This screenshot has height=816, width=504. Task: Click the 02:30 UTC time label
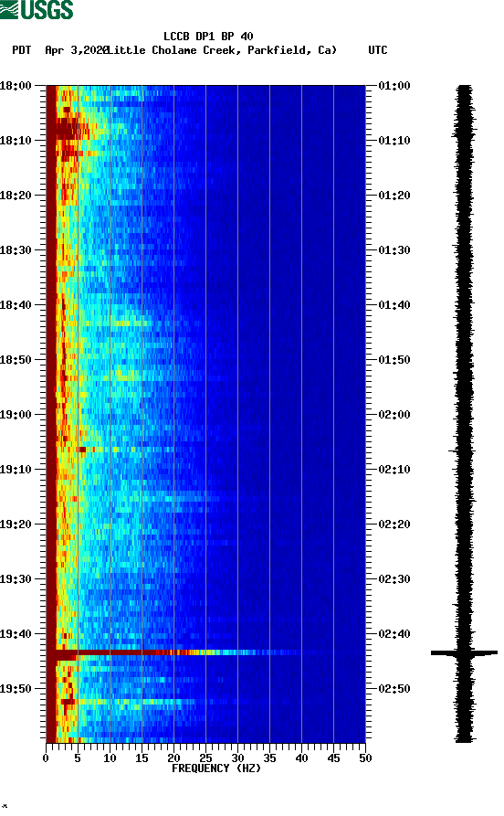394,579
